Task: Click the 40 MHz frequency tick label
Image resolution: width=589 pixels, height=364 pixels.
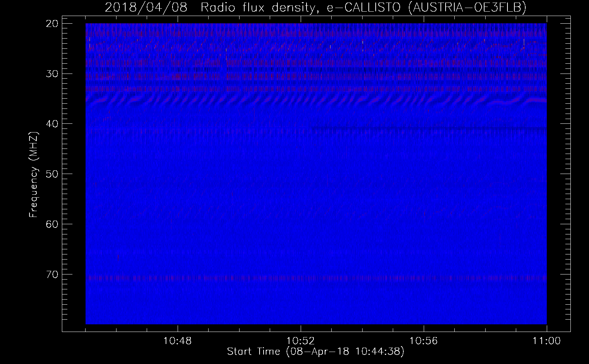Action: point(52,124)
